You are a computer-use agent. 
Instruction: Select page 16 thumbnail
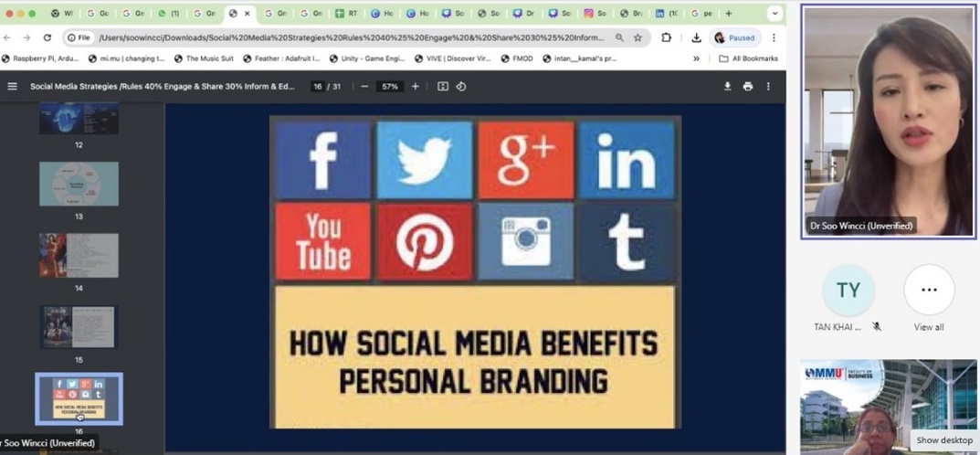pos(79,398)
